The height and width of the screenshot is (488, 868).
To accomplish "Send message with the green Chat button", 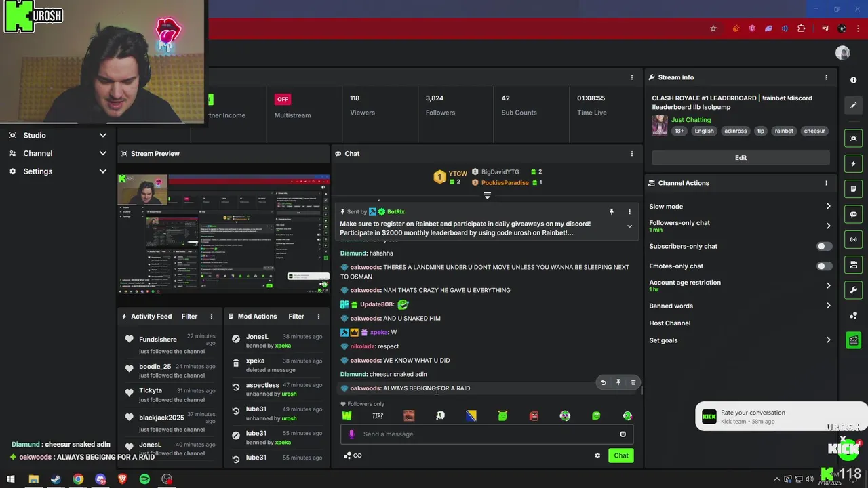I will 621,455.
